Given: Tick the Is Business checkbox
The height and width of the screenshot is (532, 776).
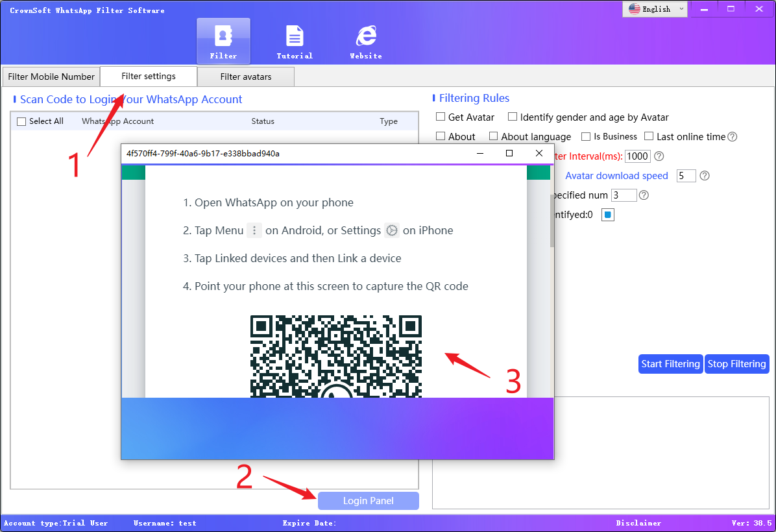Looking at the screenshot, I should click(x=586, y=136).
